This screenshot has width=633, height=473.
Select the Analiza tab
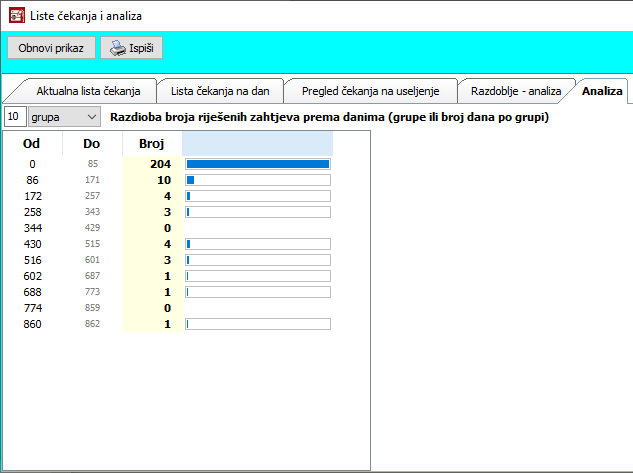[603, 91]
